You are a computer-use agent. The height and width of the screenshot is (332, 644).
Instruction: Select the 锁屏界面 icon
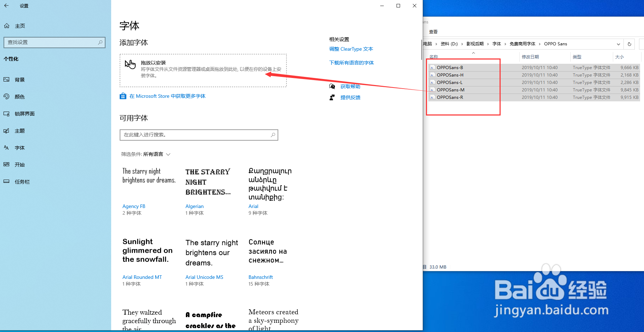(x=6, y=114)
